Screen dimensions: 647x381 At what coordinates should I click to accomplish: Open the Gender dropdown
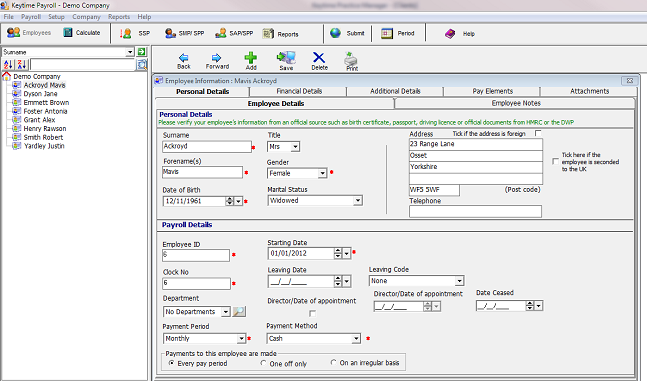(x=322, y=173)
